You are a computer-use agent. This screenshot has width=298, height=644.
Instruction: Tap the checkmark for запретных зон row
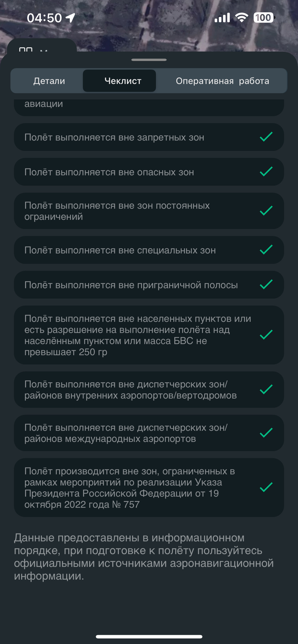click(266, 137)
